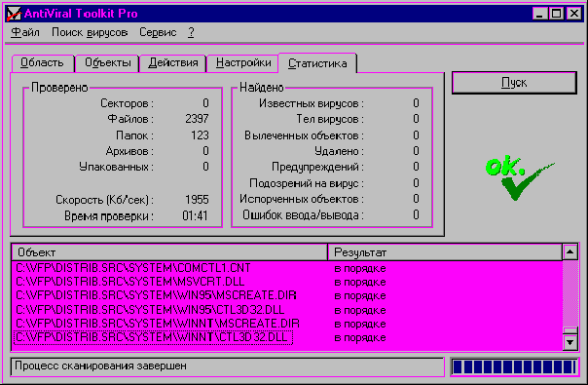Maximize the AntiViral Toolkit Pro window
The width and height of the screenshot is (588, 385).
click(556, 14)
